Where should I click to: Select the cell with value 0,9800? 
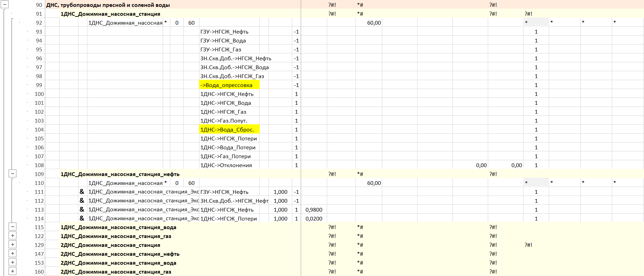(313, 210)
